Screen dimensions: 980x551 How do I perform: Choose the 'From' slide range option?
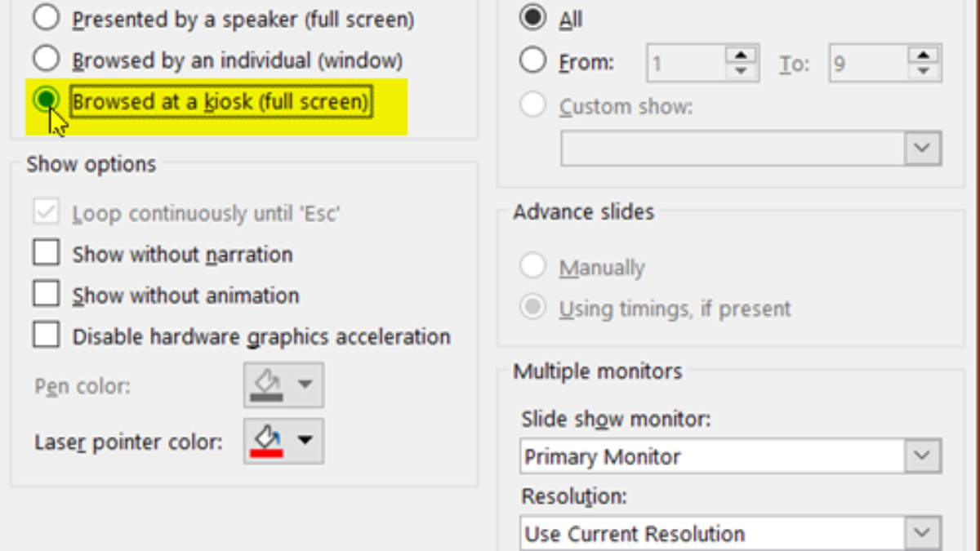pos(533,60)
